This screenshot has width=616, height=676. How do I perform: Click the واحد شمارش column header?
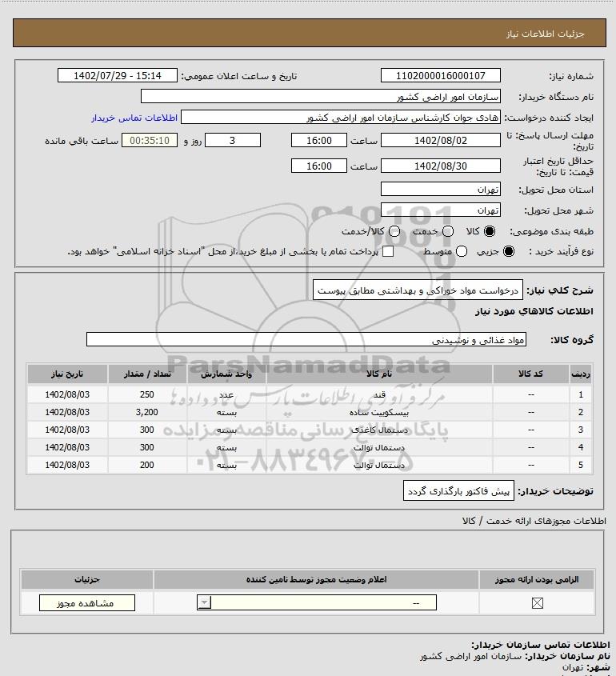click(x=226, y=374)
